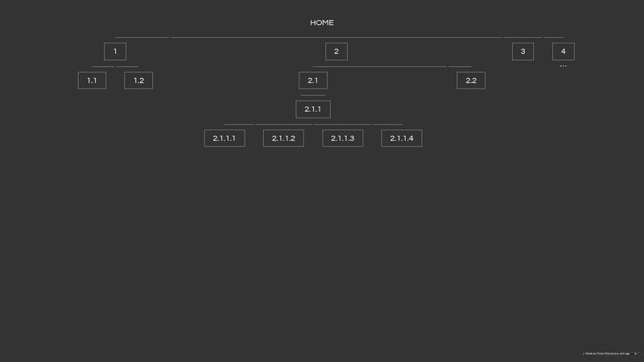The width and height of the screenshot is (644, 362).
Task: Click the HOME root node
Action: point(321,23)
